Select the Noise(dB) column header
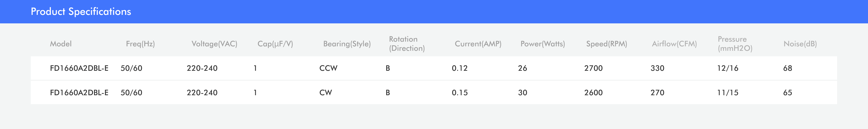The image size is (868, 129). click(800, 44)
